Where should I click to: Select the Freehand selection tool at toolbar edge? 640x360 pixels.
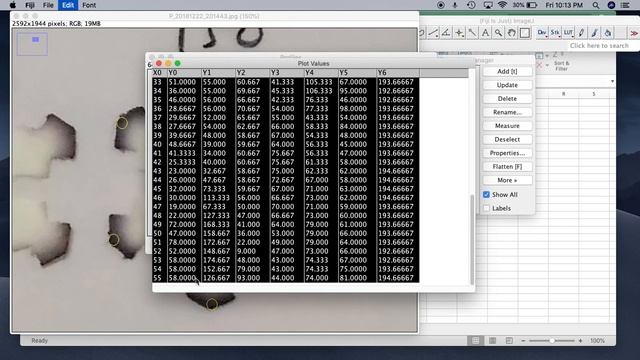[x=422, y=33]
